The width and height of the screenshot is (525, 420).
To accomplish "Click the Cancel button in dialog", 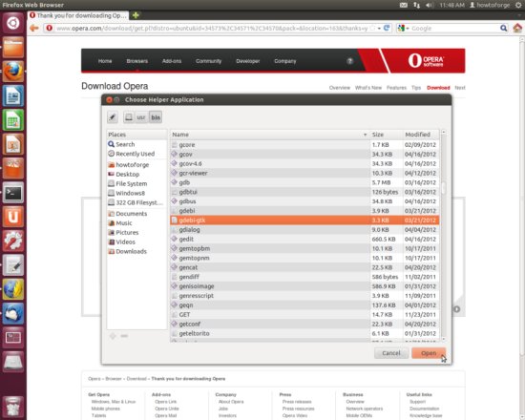I will click(391, 353).
